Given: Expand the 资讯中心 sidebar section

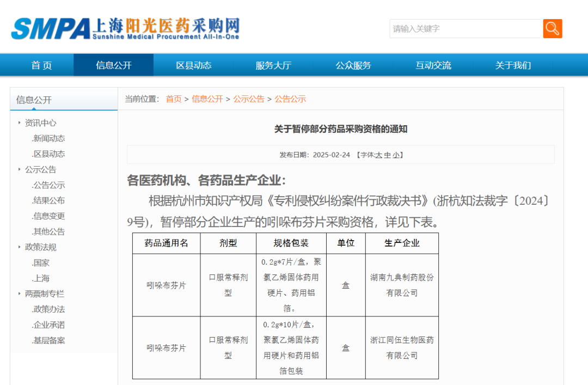Looking at the screenshot, I should tap(40, 123).
